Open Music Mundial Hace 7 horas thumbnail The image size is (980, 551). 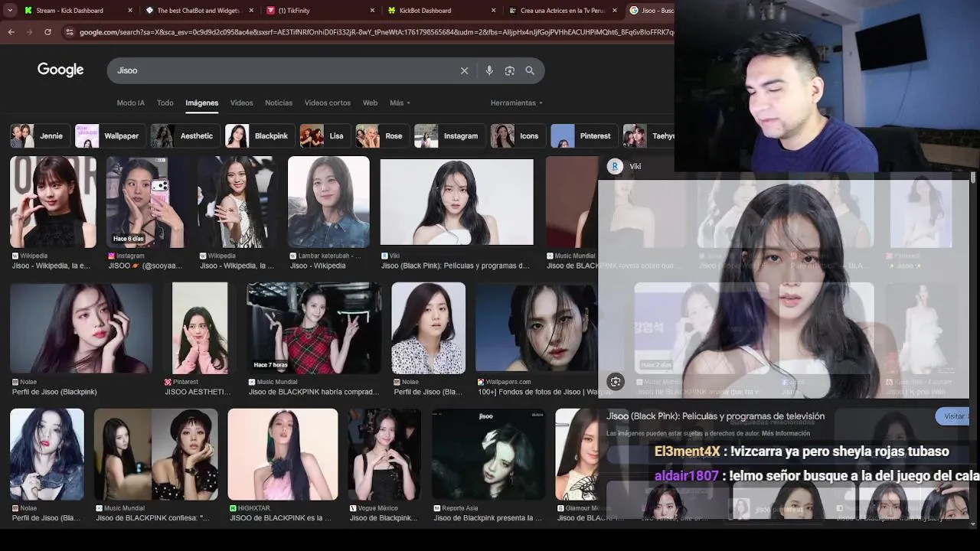click(314, 328)
